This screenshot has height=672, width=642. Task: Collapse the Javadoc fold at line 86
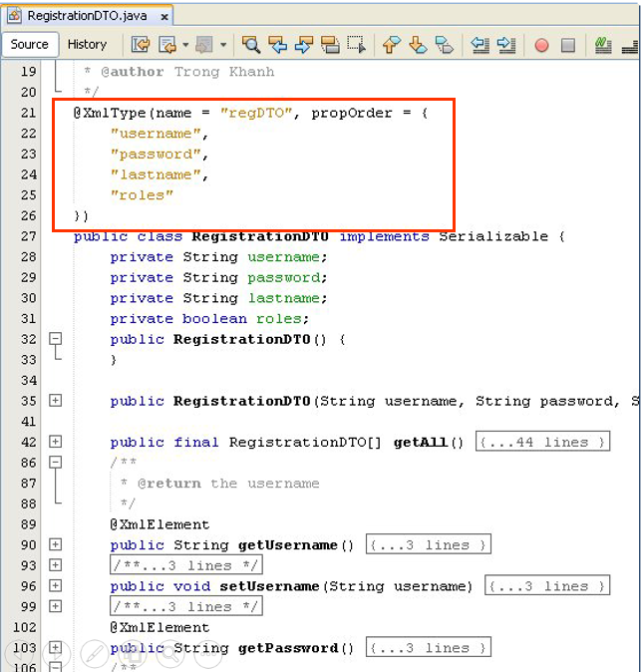click(55, 463)
